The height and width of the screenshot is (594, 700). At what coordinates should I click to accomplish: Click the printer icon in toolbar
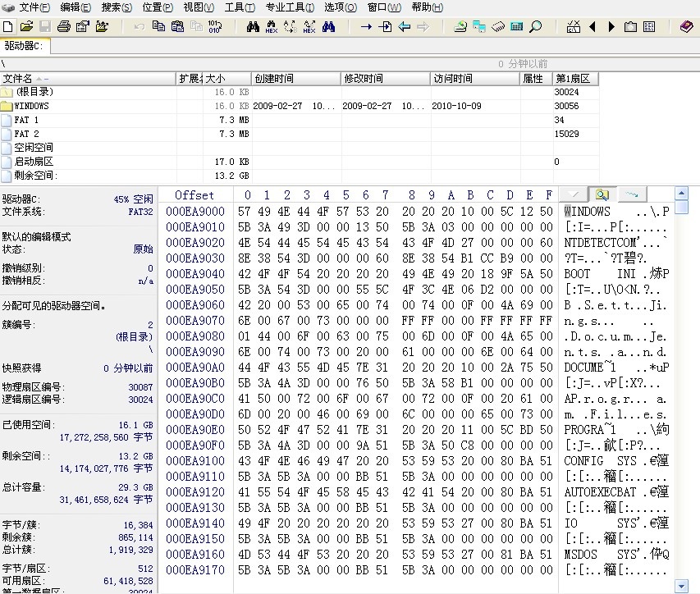64,27
